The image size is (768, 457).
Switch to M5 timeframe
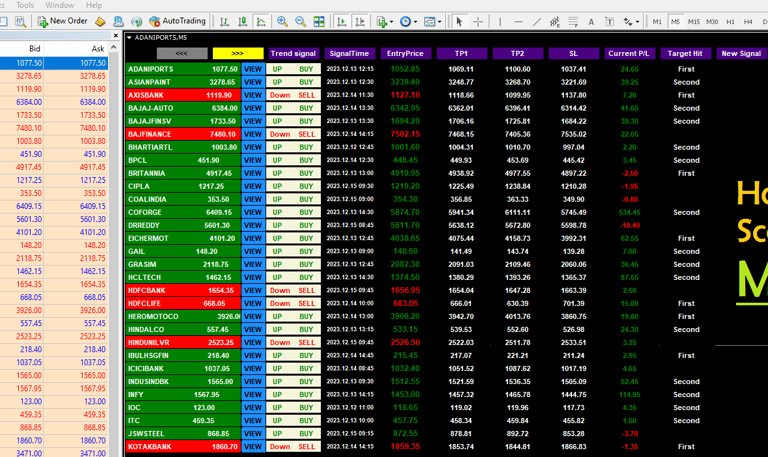point(675,22)
